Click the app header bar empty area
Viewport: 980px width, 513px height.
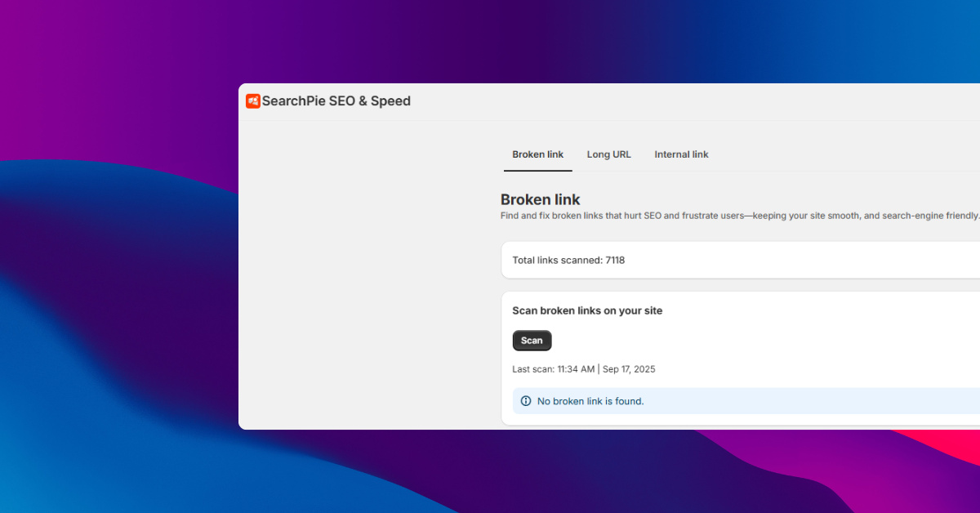(x=694, y=101)
